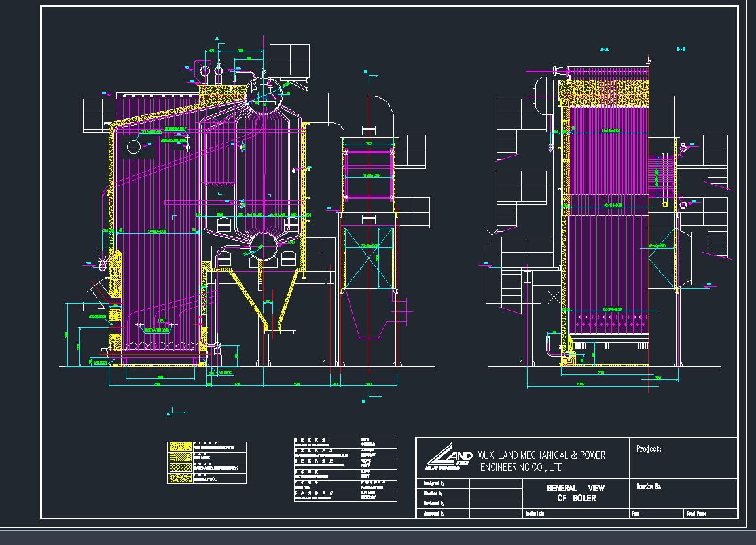Viewport: 756px width, 545px height.
Task: Click the 'GENERAL VIEW OF BOILER' title
Action: tap(576, 493)
